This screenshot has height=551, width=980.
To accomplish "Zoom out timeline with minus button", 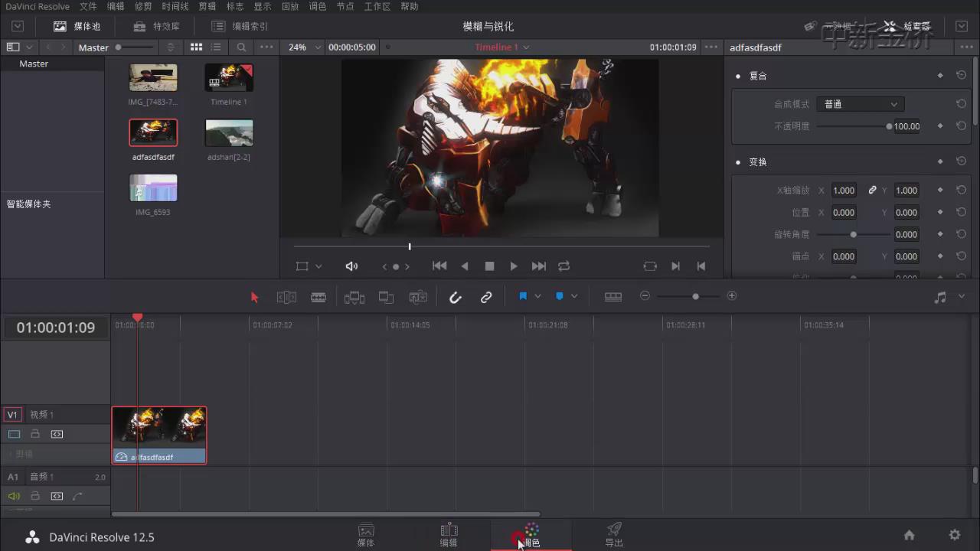I will [x=645, y=295].
